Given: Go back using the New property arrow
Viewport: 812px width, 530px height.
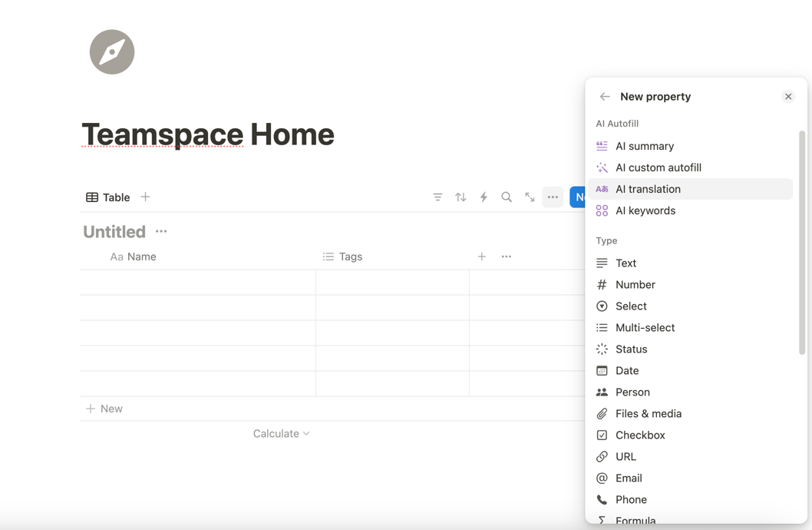Looking at the screenshot, I should 605,97.
